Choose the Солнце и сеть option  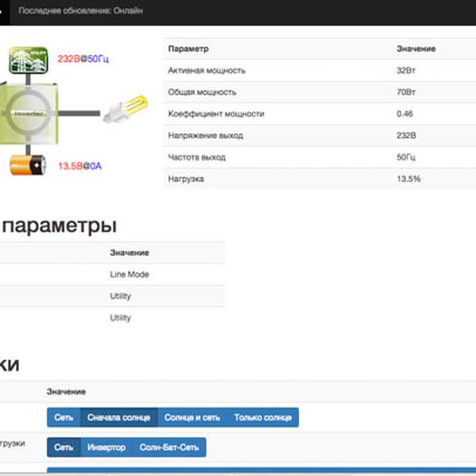point(191,417)
